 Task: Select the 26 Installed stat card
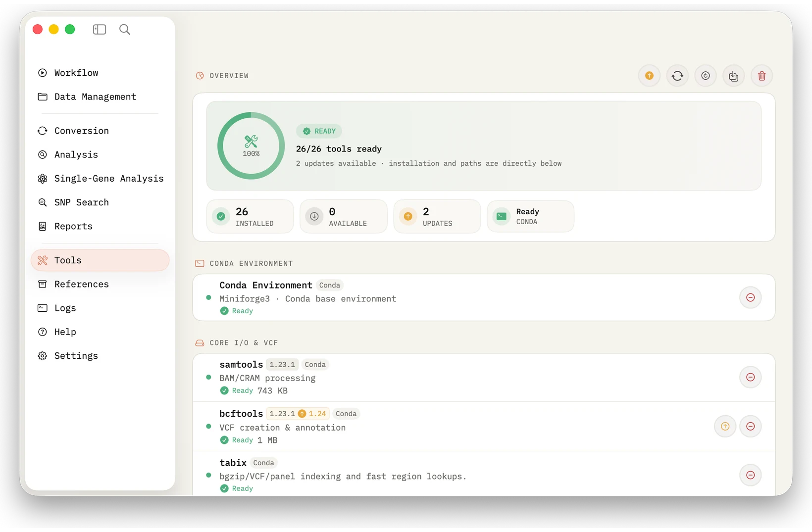point(250,216)
